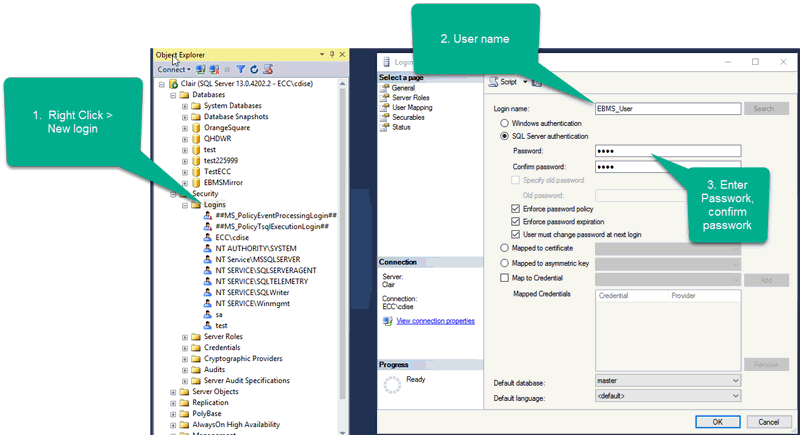
Task: Click the Logins folder icon
Action: tap(196, 204)
